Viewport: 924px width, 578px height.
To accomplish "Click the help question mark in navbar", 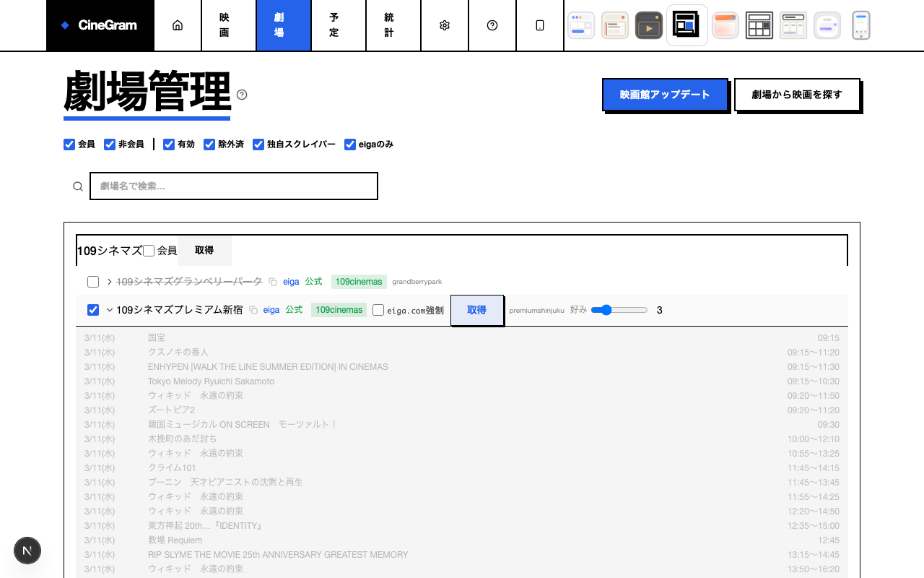I will coord(492,25).
